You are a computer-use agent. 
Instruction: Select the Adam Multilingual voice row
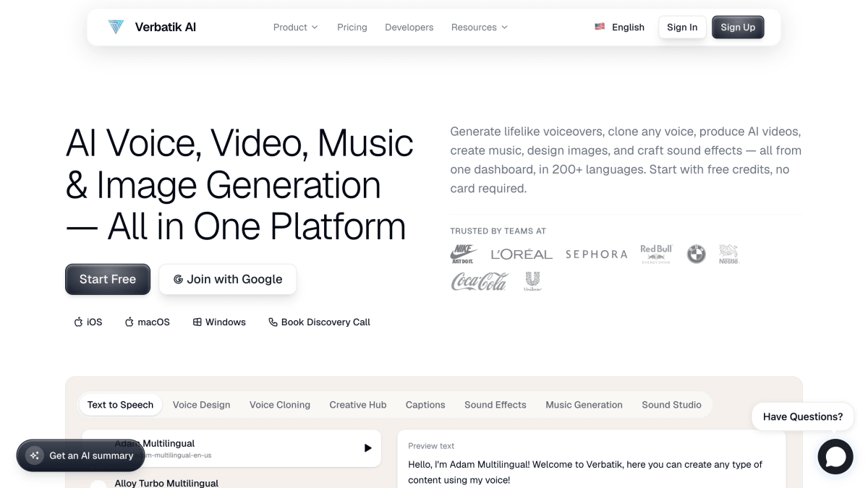click(231, 448)
